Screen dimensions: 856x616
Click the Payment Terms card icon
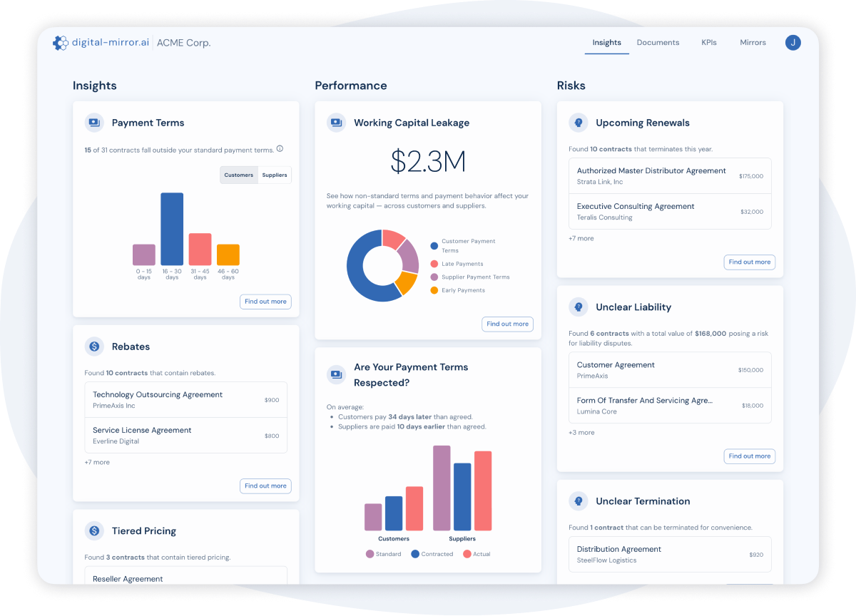pos(94,123)
